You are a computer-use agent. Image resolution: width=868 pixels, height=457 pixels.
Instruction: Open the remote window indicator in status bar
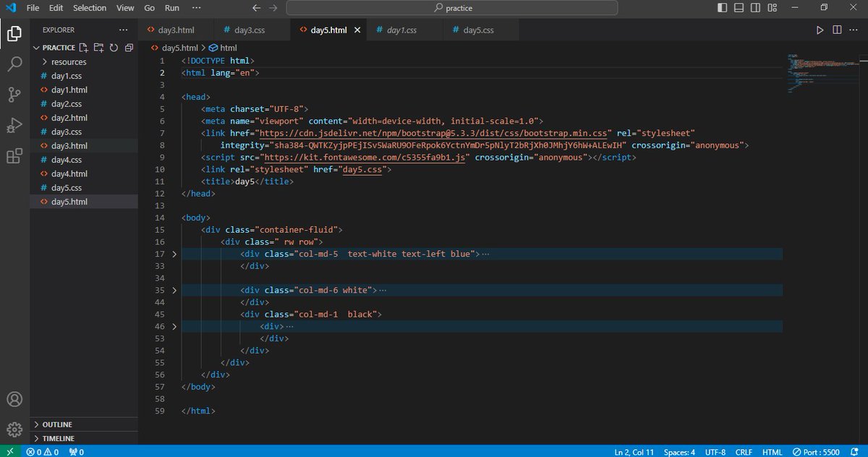click(10, 451)
